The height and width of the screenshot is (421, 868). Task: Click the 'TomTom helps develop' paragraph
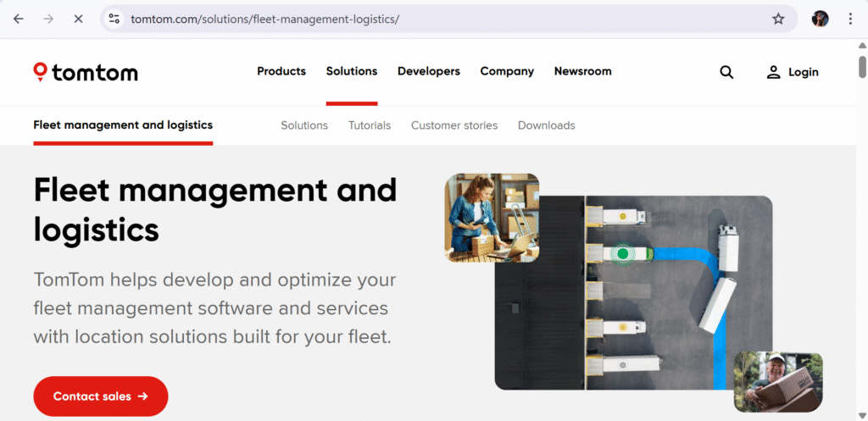(x=214, y=308)
